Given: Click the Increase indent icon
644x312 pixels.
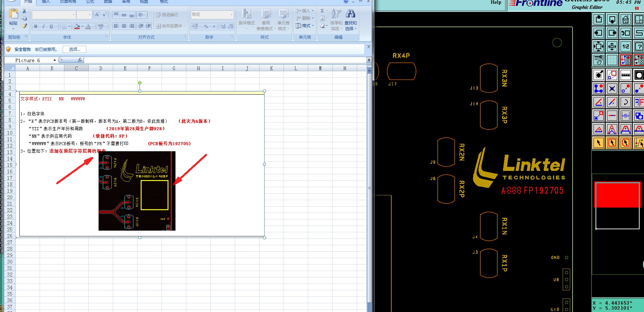Looking at the screenshot, I should tap(148, 26).
